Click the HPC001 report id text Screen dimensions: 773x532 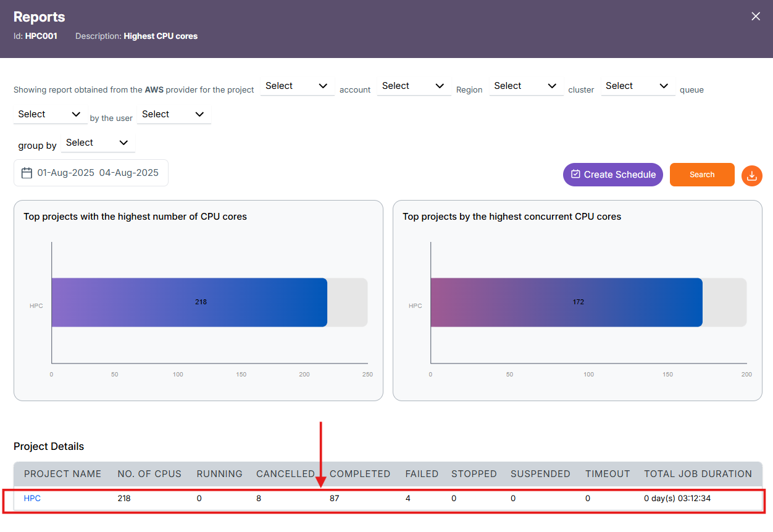pyautogui.click(x=41, y=36)
